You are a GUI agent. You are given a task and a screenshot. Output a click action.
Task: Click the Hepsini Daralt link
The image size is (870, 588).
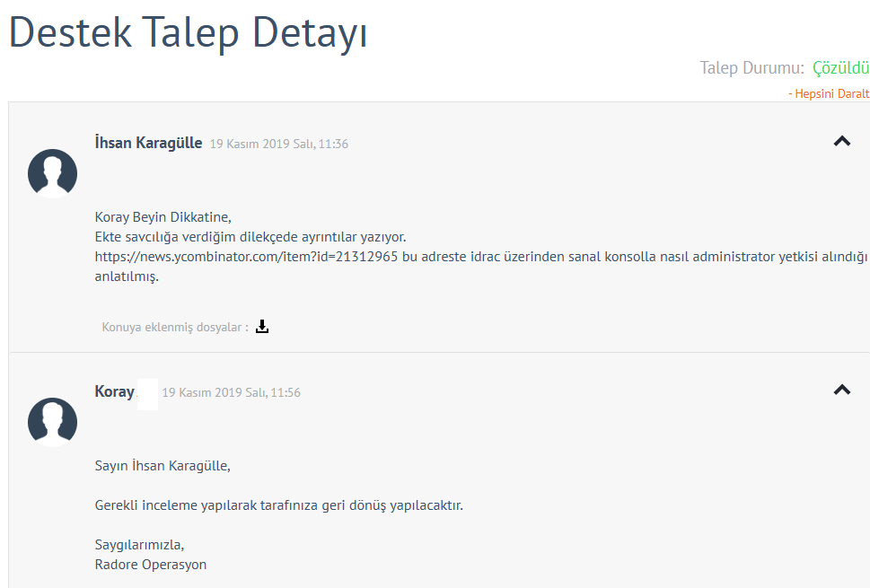coord(829,93)
